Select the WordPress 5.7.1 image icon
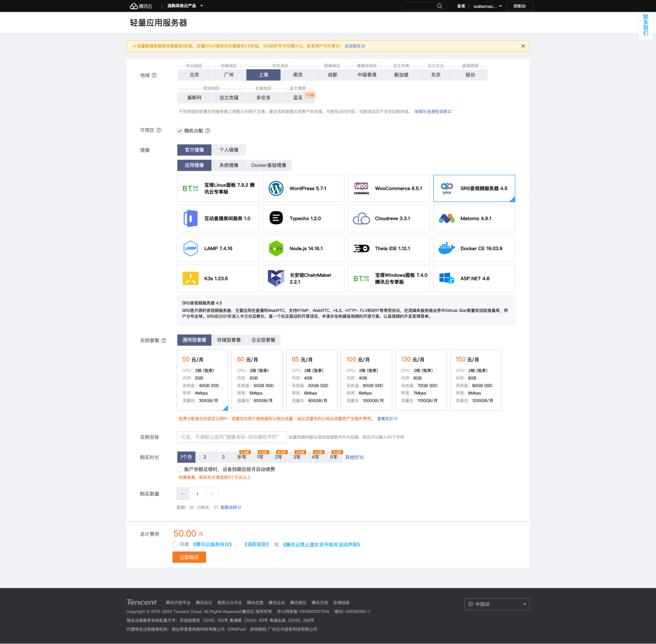 pos(276,189)
